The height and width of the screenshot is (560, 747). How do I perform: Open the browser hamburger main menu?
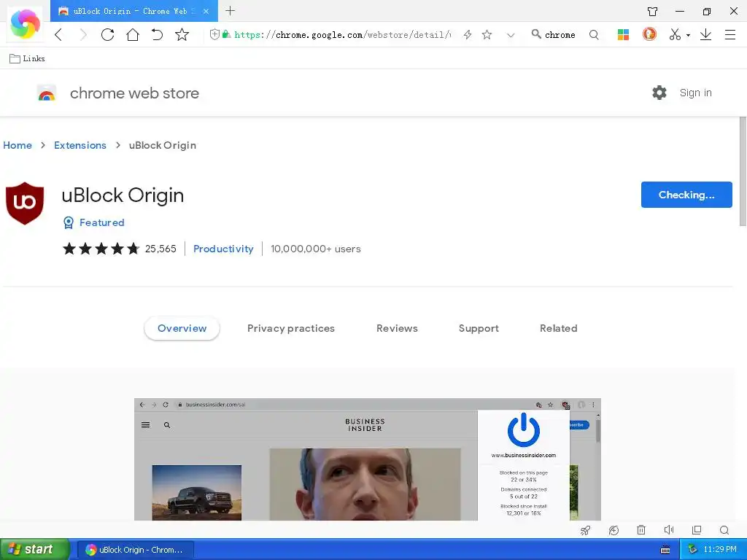coord(729,34)
